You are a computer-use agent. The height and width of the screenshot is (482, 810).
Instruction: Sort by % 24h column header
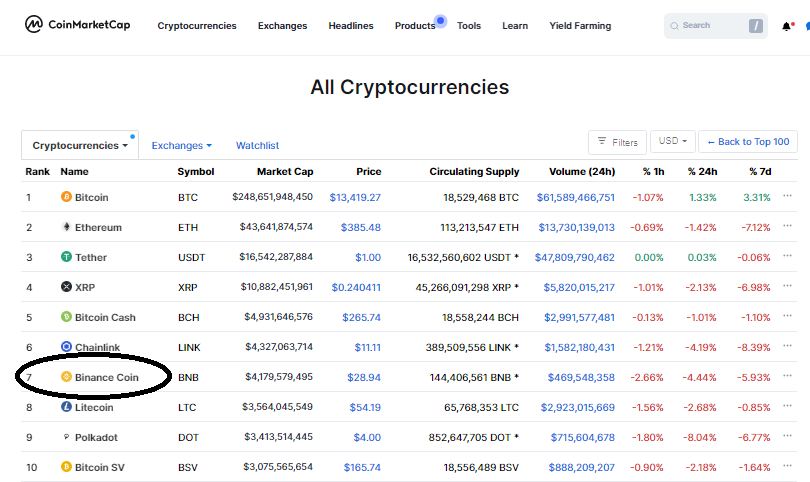pyautogui.click(x=703, y=172)
